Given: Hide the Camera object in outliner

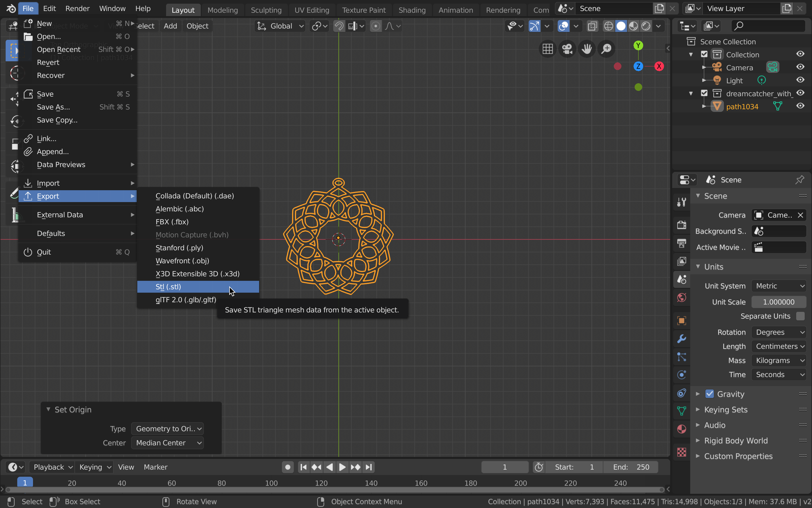Looking at the screenshot, I should (x=800, y=67).
